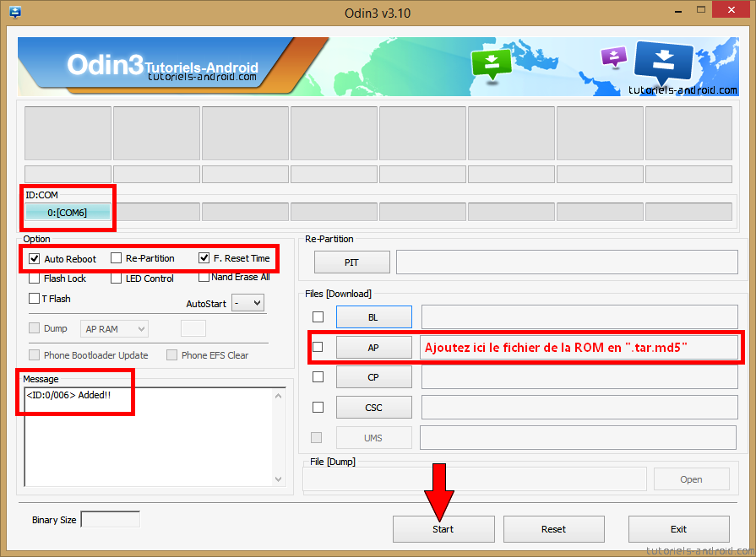This screenshot has height=557, width=756.
Task: Toggle Phone Bootloader Update checkbox
Action: coord(35,355)
